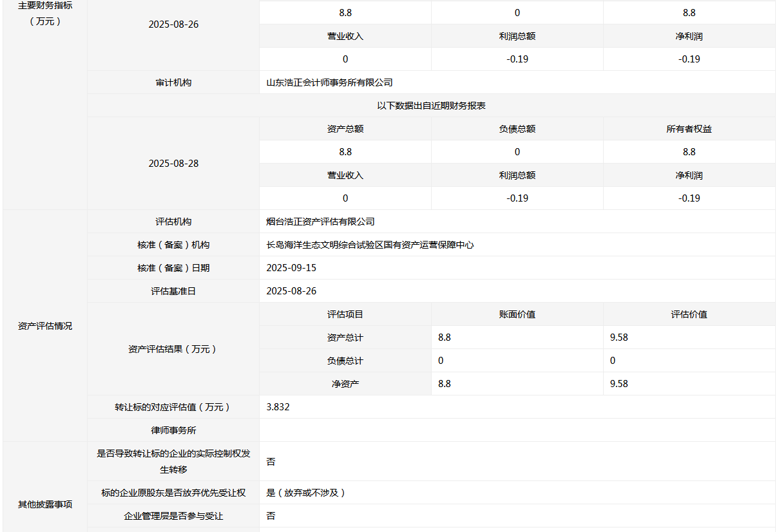Select the 评估机构 label cell
Image resolution: width=779 pixels, height=532 pixels.
[173, 222]
